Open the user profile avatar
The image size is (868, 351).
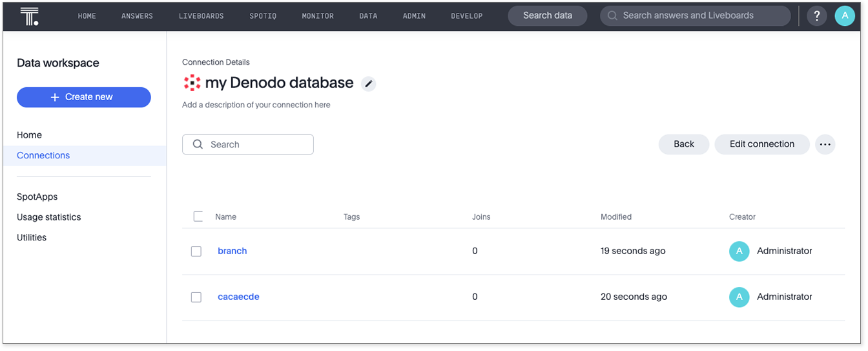[844, 16]
